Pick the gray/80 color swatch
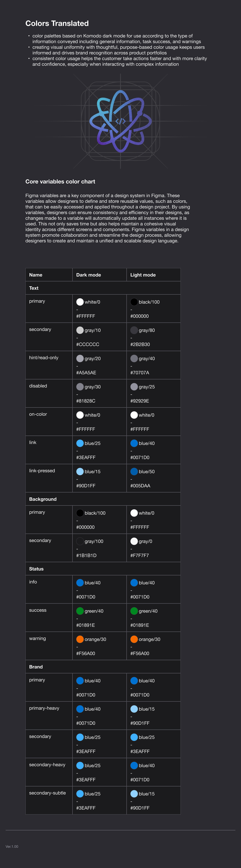The height and width of the screenshot is (868, 241). coord(134,330)
